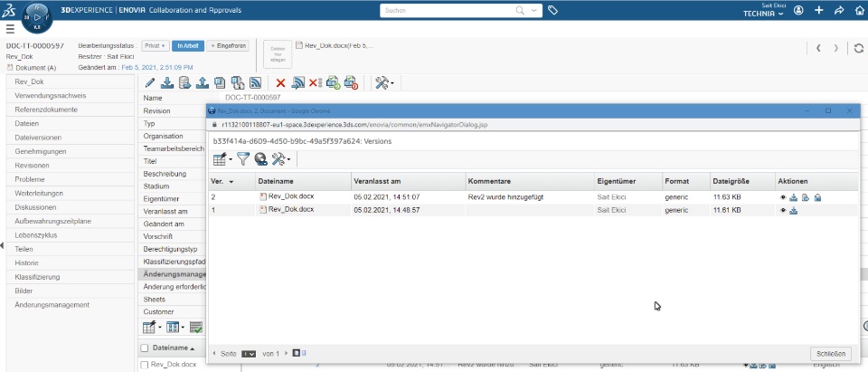The image size is (868, 372).
Task: Click the Privat status button
Action: pyautogui.click(x=155, y=46)
